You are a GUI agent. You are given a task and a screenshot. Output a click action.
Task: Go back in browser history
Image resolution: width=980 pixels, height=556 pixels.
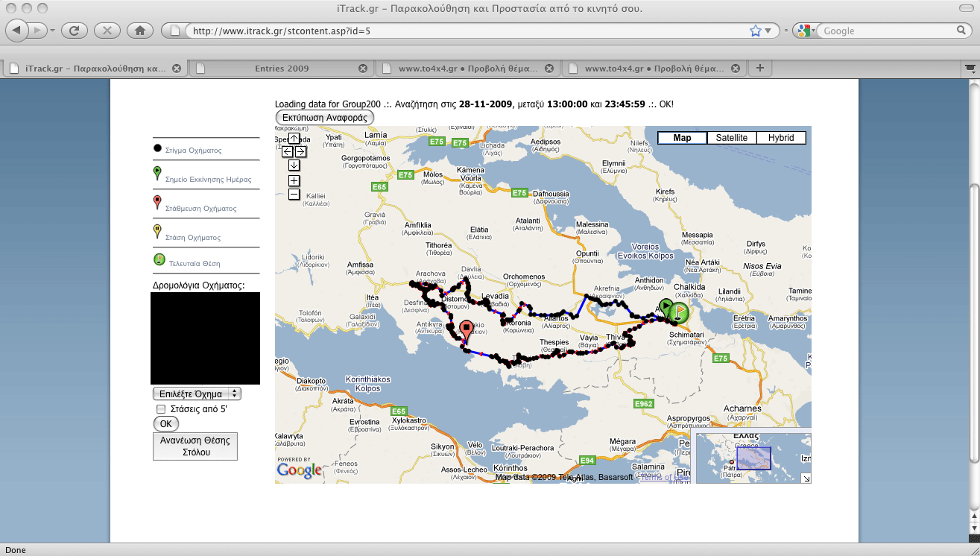(17, 31)
